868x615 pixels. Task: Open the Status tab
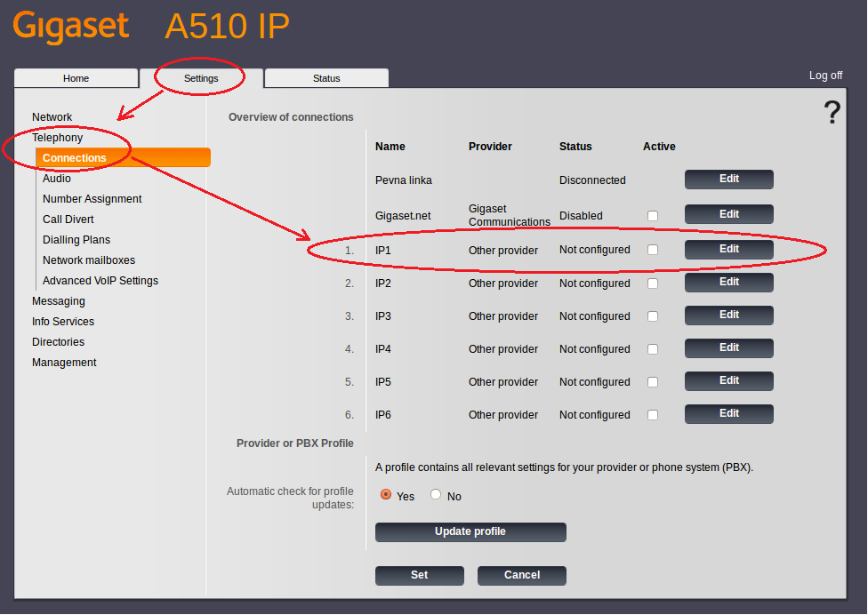326,78
